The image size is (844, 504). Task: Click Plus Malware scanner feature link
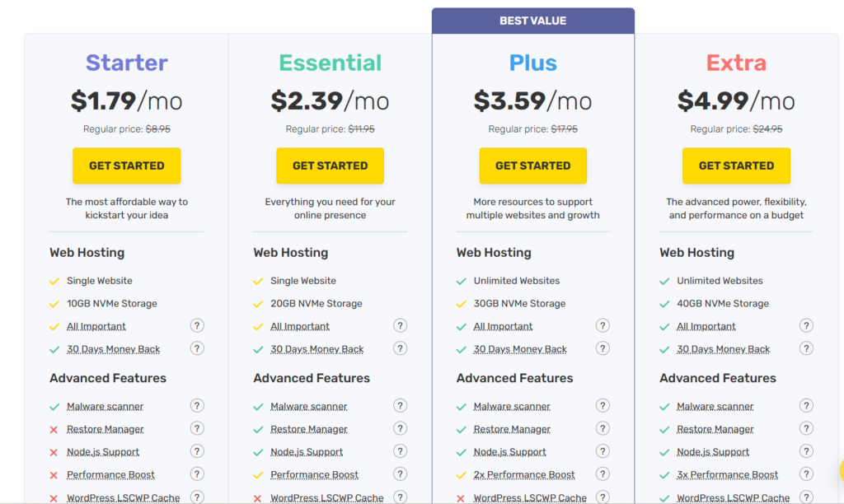click(x=512, y=406)
